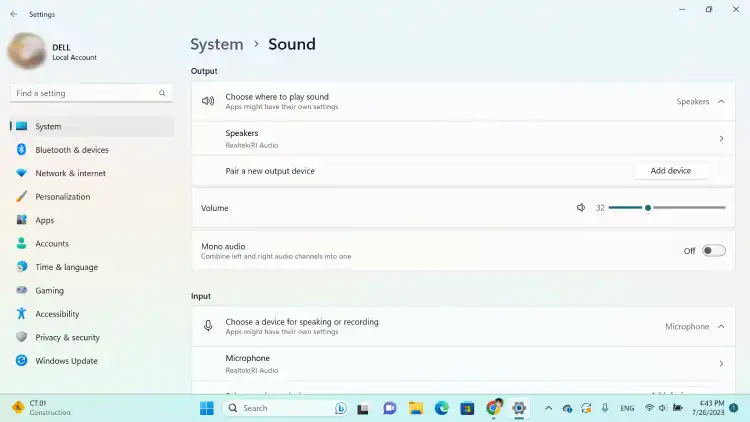
Task: Open Accounts settings
Action: [x=92, y=244]
